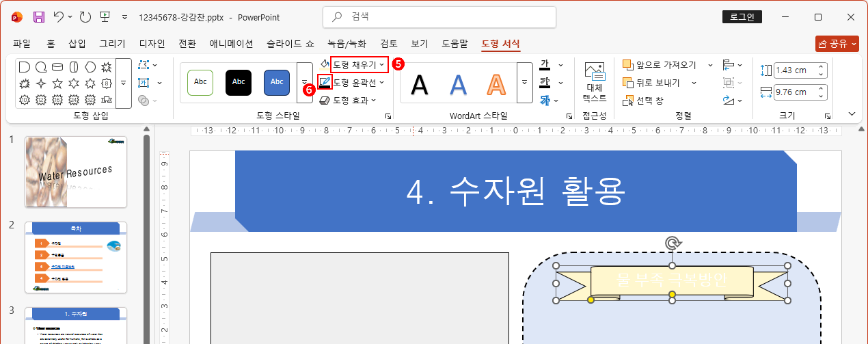Screen dimensions: 868x344
Task: Open the 선택 창 pane
Action: point(645,101)
